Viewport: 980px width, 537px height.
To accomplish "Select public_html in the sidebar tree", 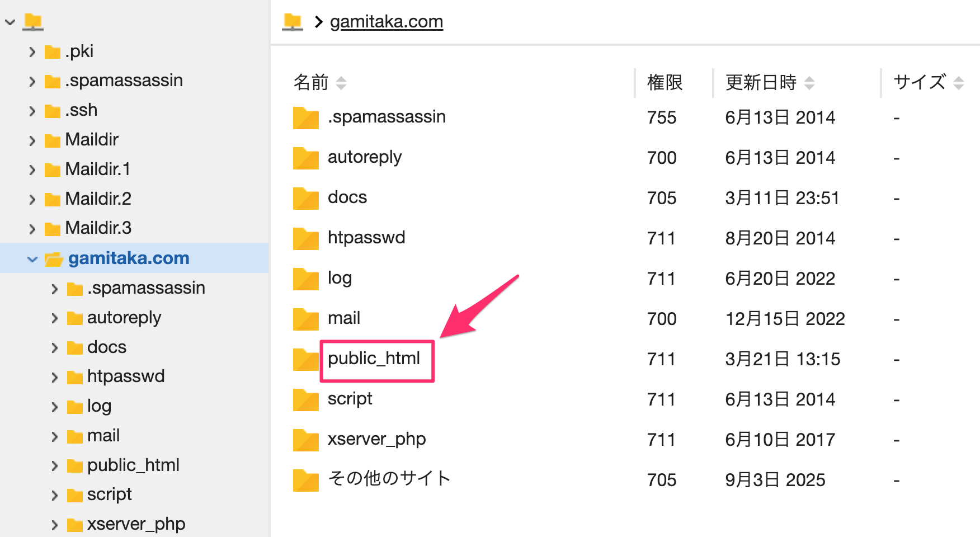I will [x=133, y=465].
